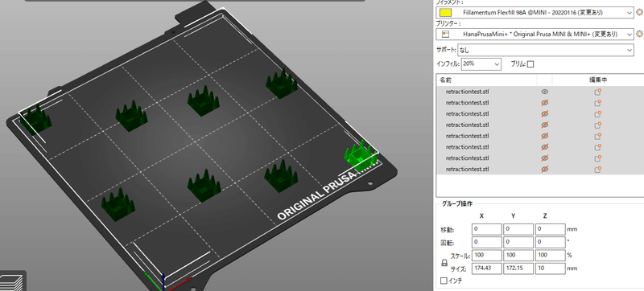Expand the サポート dropdown showing なし
644x291 pixels.
coord(546,51)
